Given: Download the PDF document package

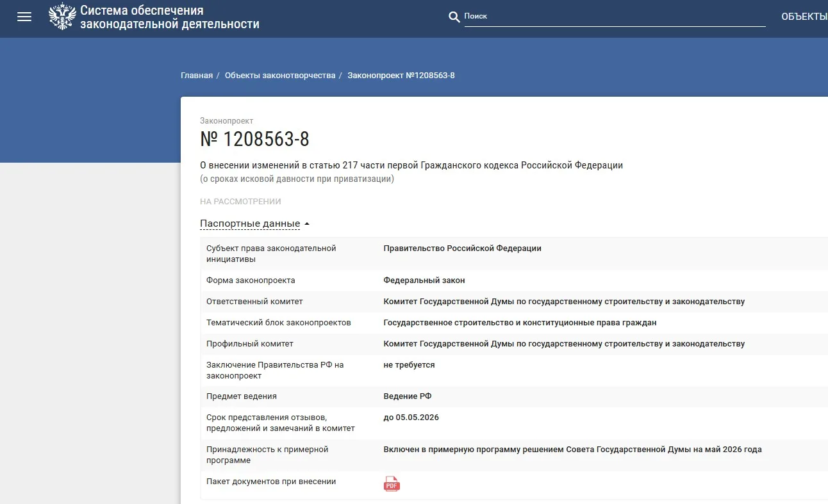Looking at the screenshot, I should (x=392, y=484).
